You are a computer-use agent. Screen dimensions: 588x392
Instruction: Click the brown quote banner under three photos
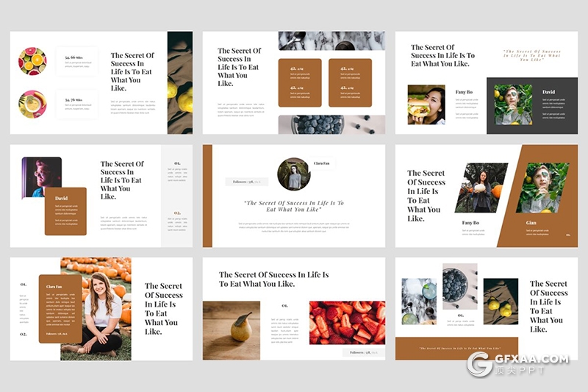click(456, 348)
